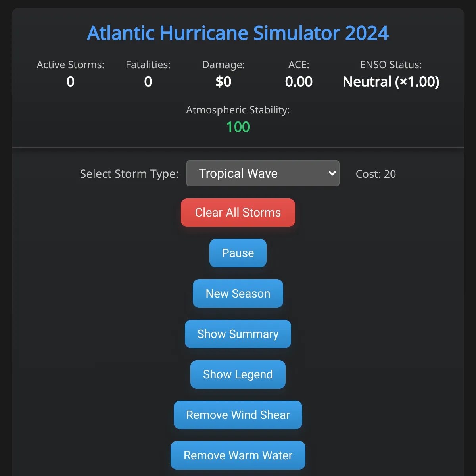
Task: Show the season summary
Action: point(238,334)
